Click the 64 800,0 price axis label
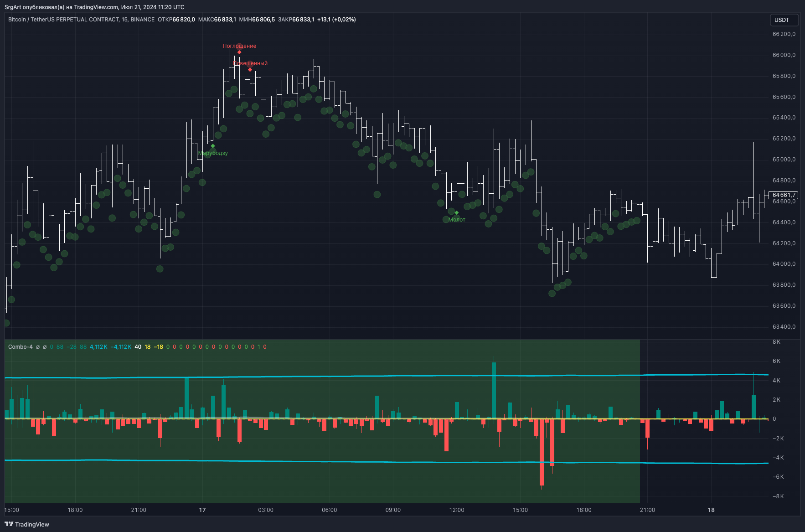 coord(784,181)
